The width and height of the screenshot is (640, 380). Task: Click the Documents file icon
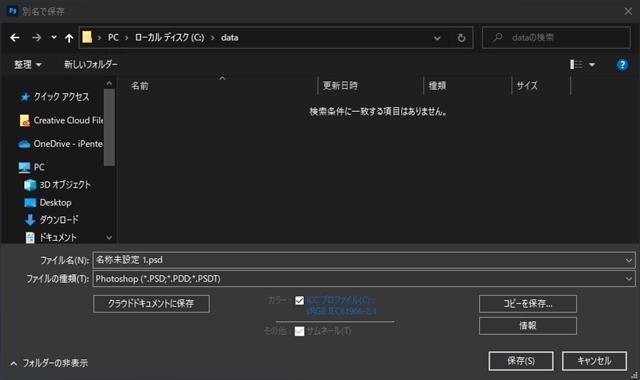click(x=30, y=238)
